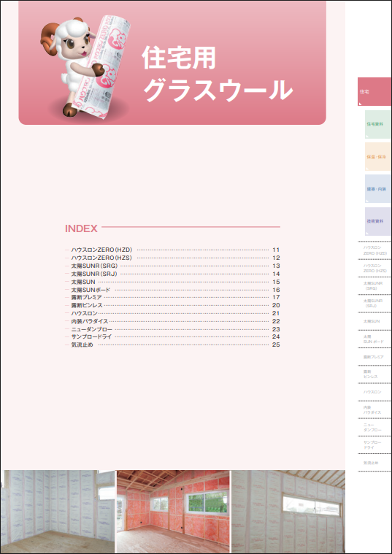Go to 太陽 SUN ボード in the side navigation
This screenshot has width=392, height=554.
[374, 339]
